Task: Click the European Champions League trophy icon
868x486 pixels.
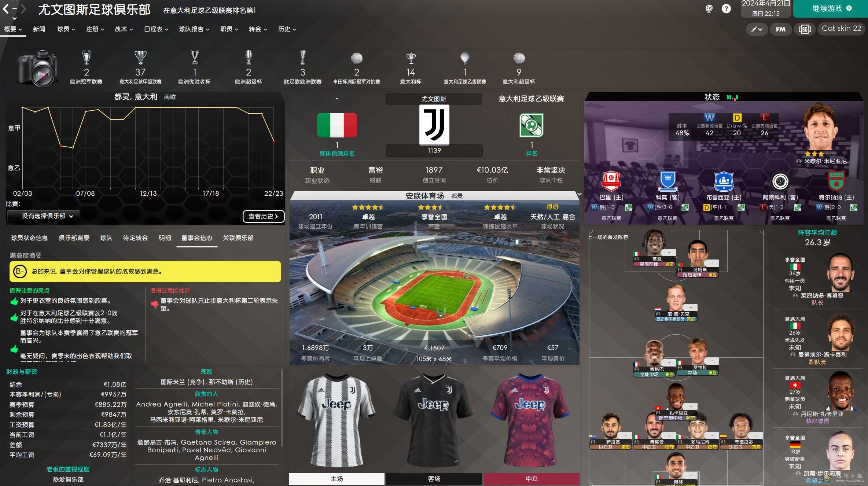Action: 87,58
